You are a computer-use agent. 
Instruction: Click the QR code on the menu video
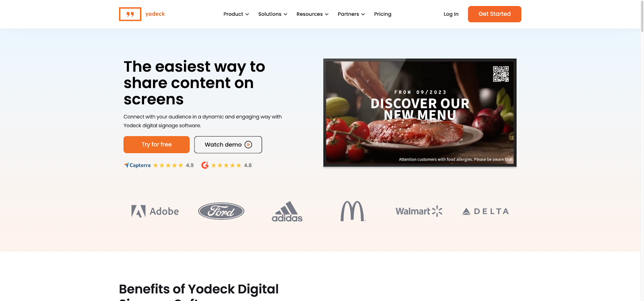(x=501, y=74)
